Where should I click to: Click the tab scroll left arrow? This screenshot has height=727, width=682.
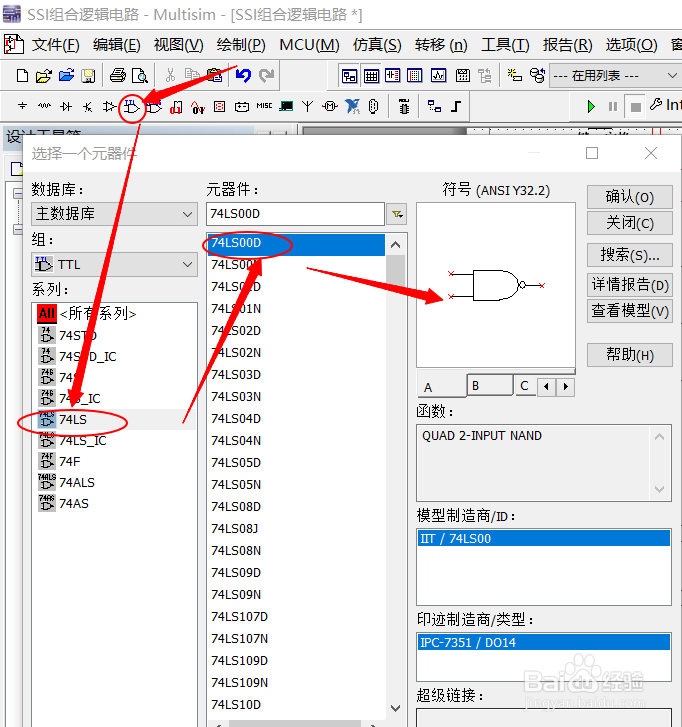point(547,386)
